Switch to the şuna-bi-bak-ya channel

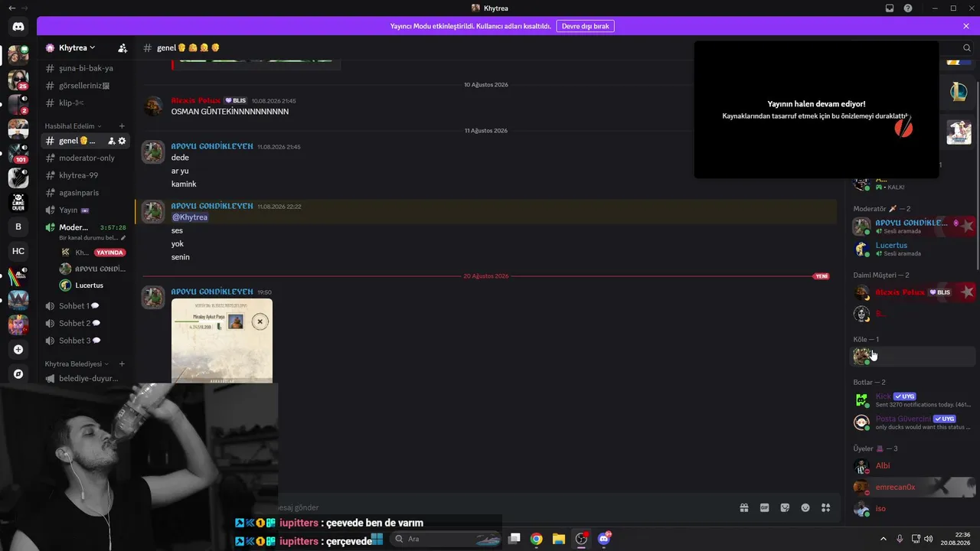tap(86, 68)
